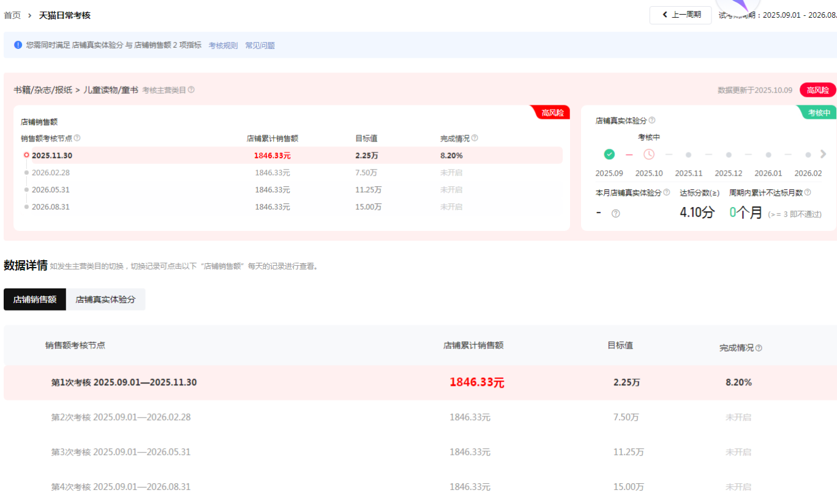Click the blue info icon in notice banner
837x504 pixels.
[18, 45]
